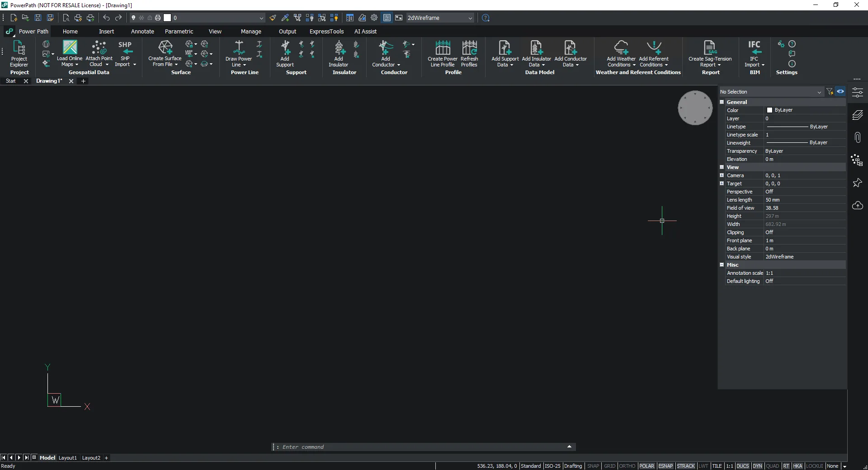Image resolution: width=868 pixels, height=470 pixels.
Task: Toggle ORTHO mode in status bar
Action: click(x=627, y=466)
